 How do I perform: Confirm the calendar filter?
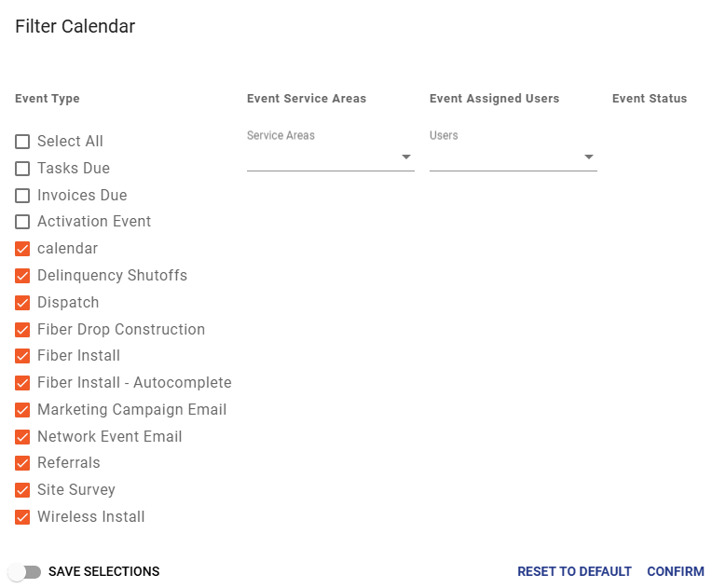pyautogui.click(x=676, y=571)
